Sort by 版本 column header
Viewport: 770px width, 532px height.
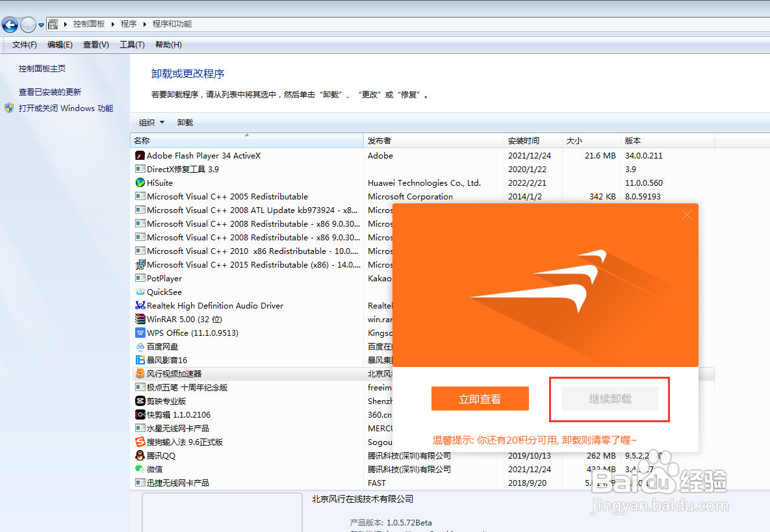click(668, 140)
